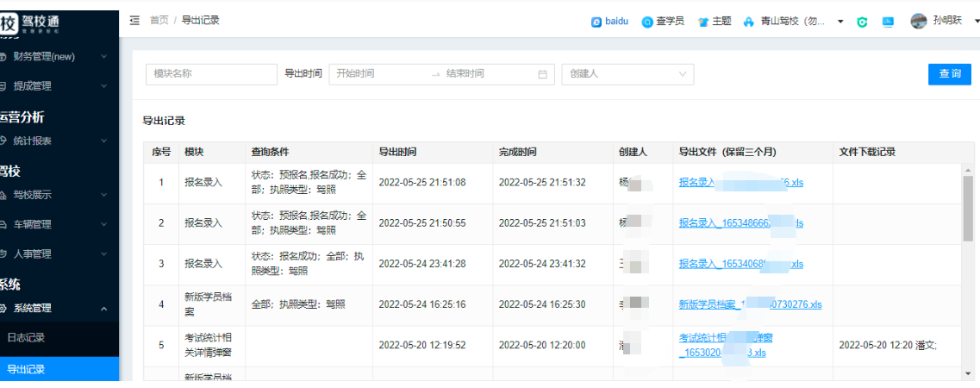This screenshot has width=980, height=388.
Task: Click the 统计报表 chart icon
Action: [x=3, y=141]
